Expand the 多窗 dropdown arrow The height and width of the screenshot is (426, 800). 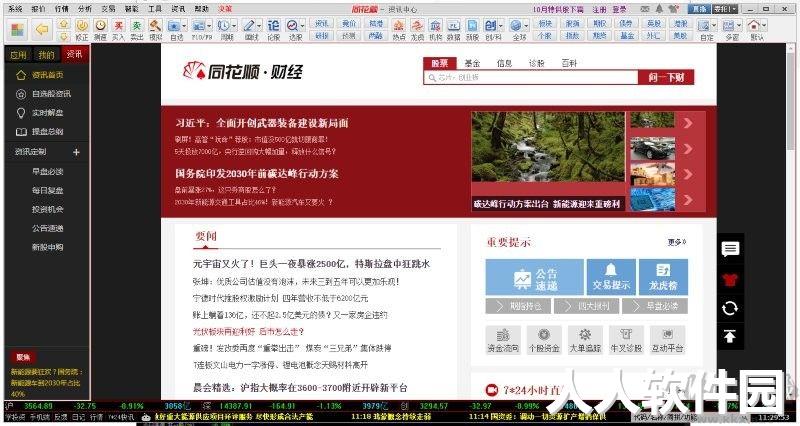click(x=738, y=25)
